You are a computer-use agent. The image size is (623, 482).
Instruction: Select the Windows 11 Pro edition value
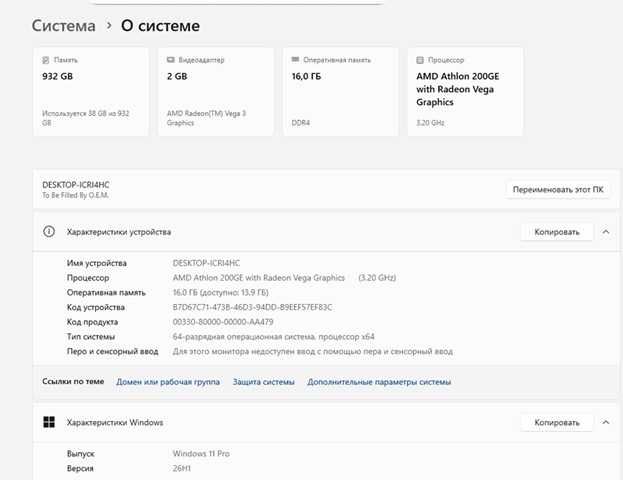pyautogui.click(x=201, y=453)
